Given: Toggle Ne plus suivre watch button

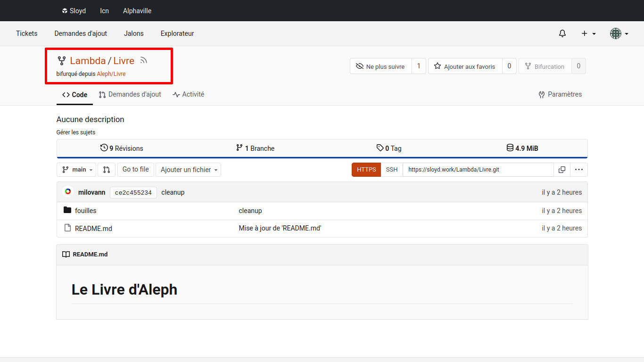Looking at the screenshot, I should [381, 66].
